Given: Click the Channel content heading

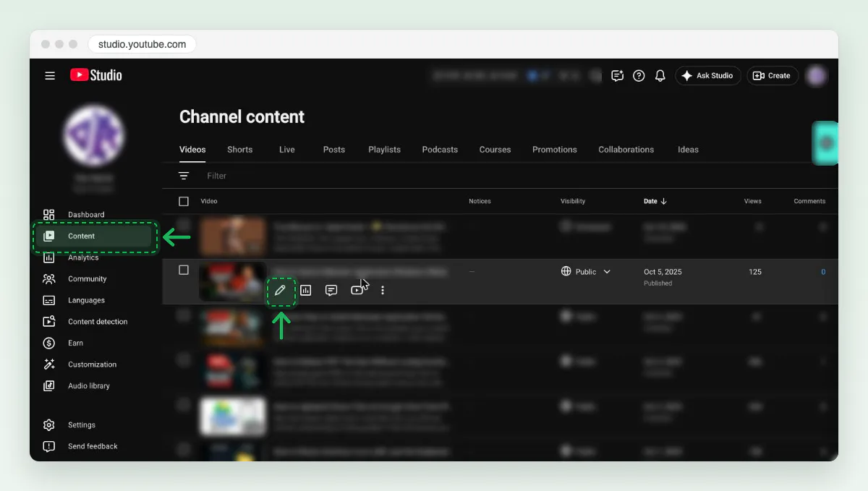Looking at the screenshot, I should [242, 117].
